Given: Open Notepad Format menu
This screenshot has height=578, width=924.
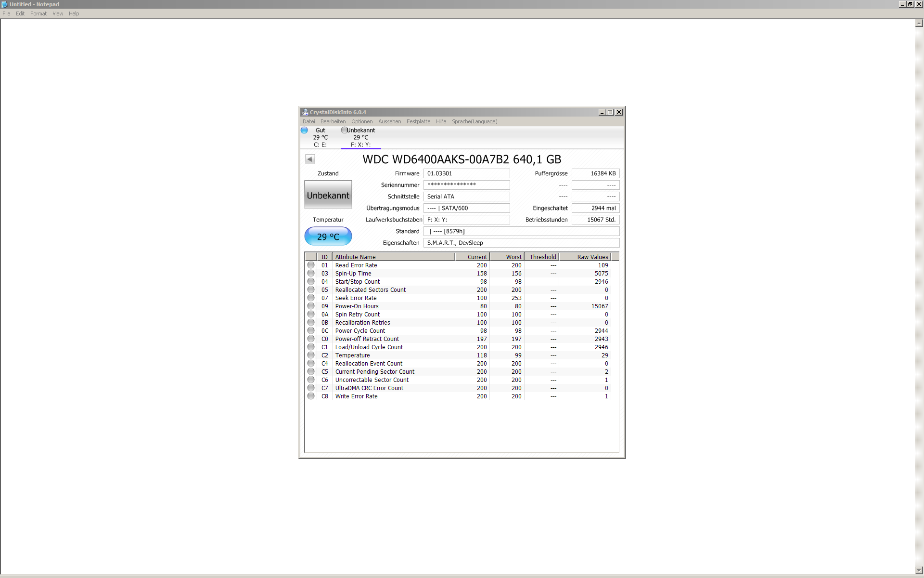Looking at the screenshot, I should pos(38,13).
